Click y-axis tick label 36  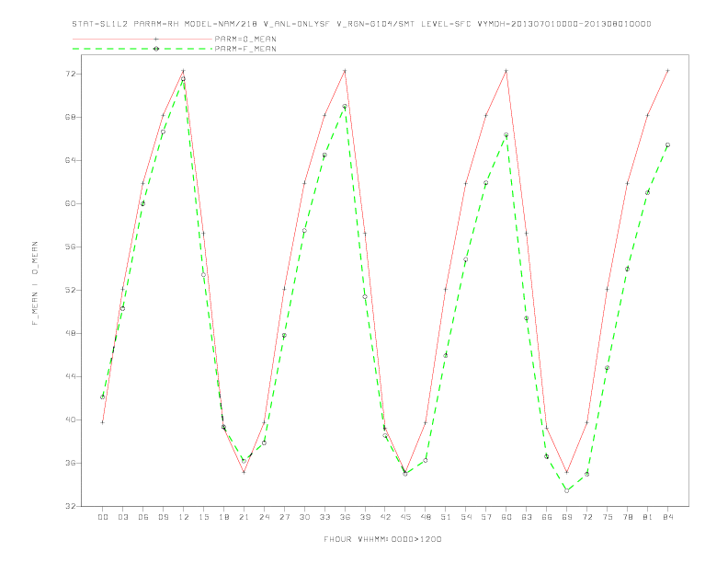[71, 463]
